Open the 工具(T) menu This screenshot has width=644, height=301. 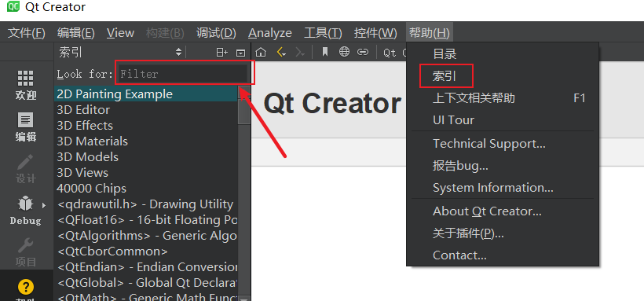(x=323, y=33)
